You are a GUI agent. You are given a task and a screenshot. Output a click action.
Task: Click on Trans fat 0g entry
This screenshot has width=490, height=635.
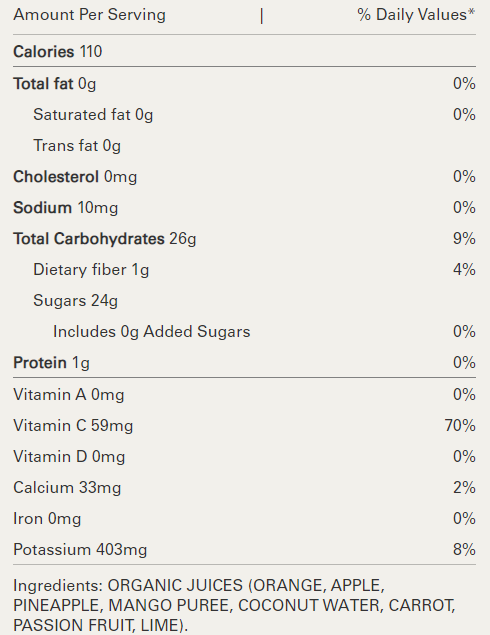point(77,146)
